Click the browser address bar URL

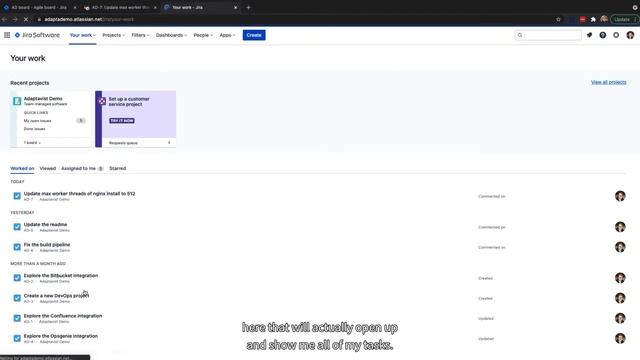click(x=89, y=19)
